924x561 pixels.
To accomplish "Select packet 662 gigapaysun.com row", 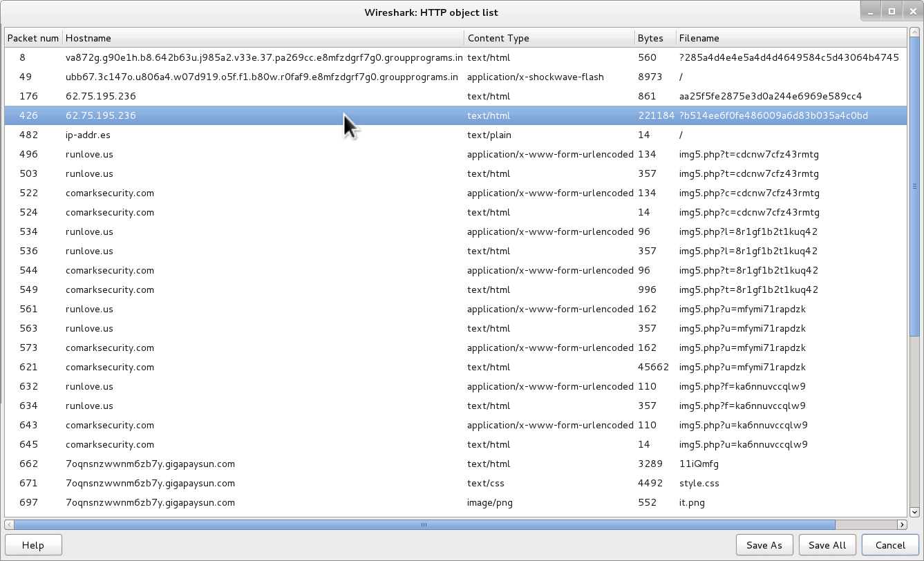I will [455, 464].
